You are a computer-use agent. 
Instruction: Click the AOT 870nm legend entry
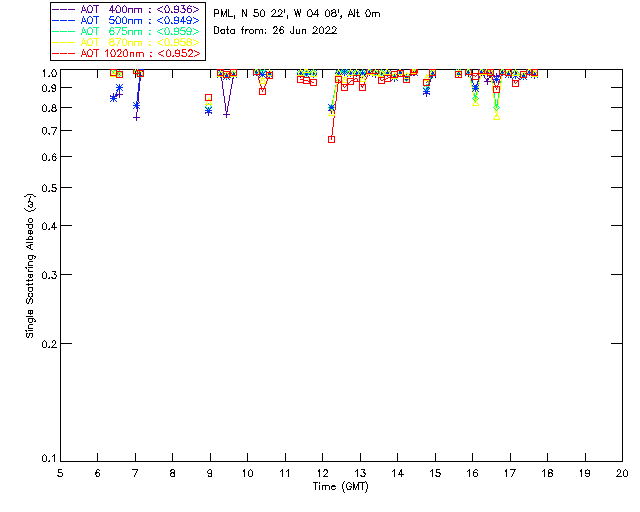[127, 42]
